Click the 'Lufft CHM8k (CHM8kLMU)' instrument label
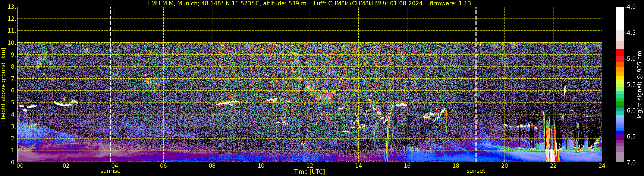 tap(351, 3)
